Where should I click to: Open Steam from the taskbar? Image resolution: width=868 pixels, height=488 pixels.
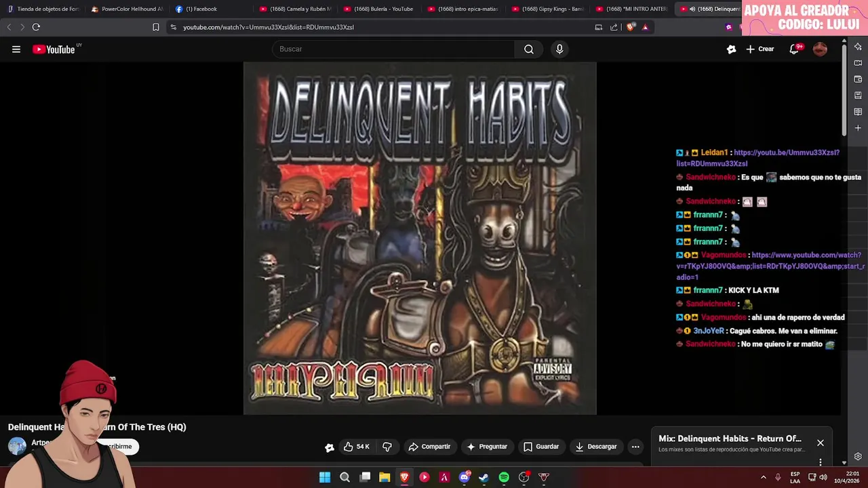(484, 477)
